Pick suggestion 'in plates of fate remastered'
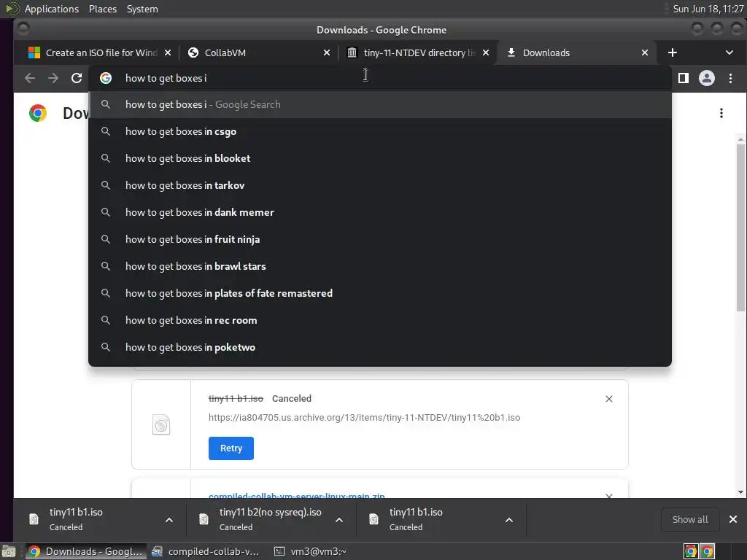The width and height of the screenshot is (747, 560). click(x=379, y=293)
